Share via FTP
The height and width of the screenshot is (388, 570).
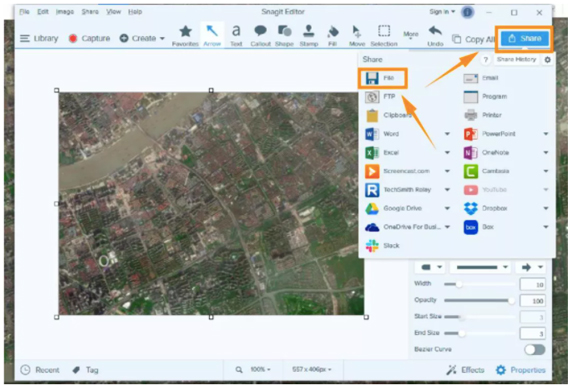coord(380,97)
